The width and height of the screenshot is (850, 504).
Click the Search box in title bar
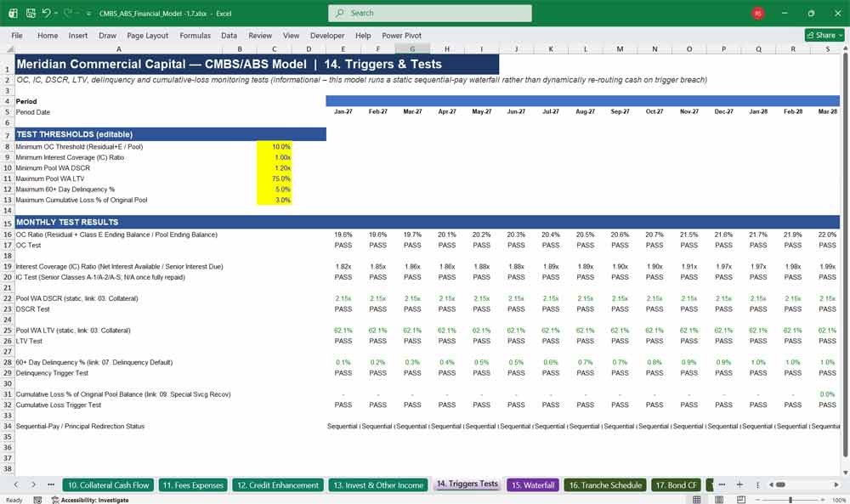pyautogui.click(x=430, y=13)
